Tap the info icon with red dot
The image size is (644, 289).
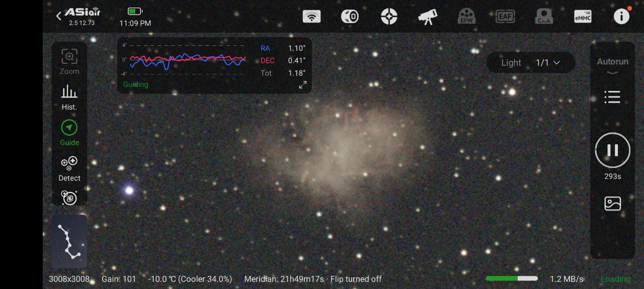(x=621, y=16)
